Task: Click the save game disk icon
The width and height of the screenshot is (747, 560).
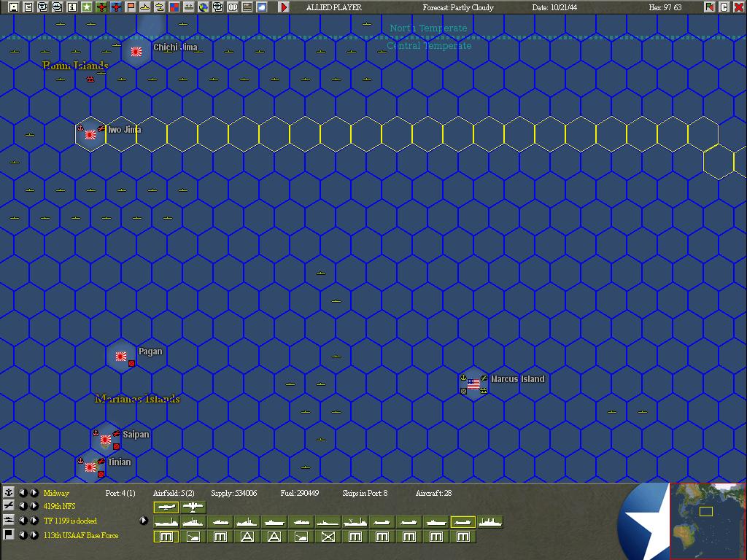Action: 15,7
